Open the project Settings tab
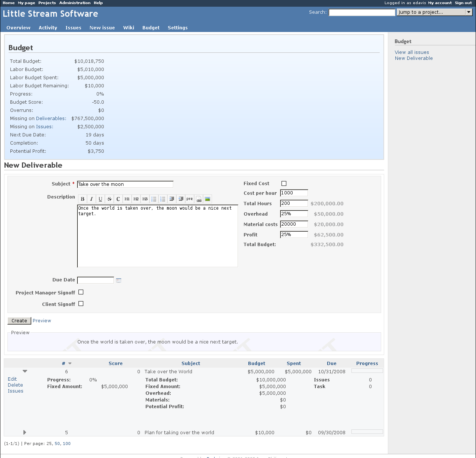Image resolution: width=476 pixels, height=458 pixels. coord(178,28)
